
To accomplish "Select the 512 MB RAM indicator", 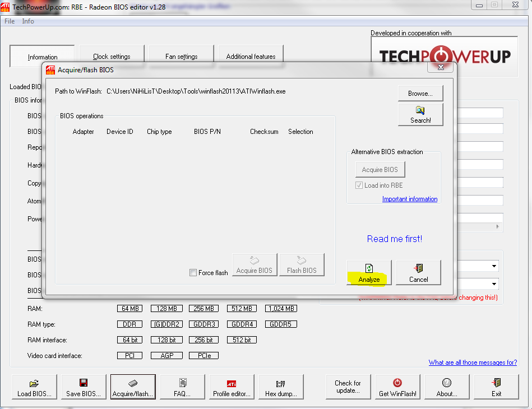I will click(x=242, y=309).
